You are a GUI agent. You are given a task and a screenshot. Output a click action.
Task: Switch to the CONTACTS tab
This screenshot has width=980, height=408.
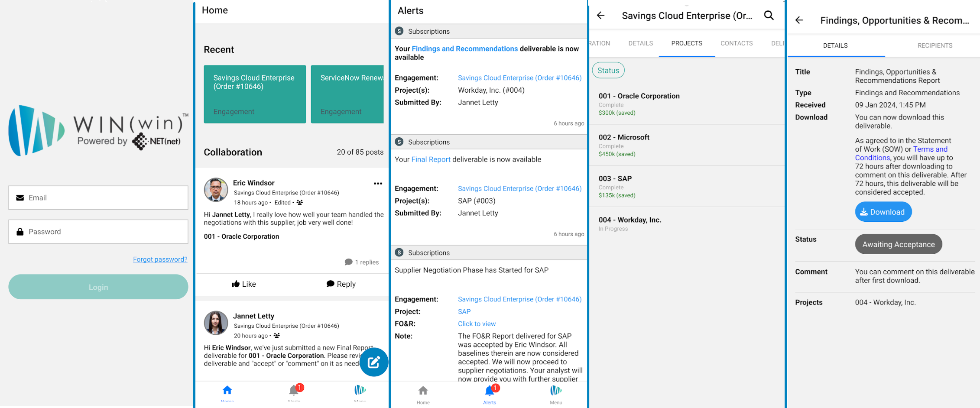[x=737, y=43]
